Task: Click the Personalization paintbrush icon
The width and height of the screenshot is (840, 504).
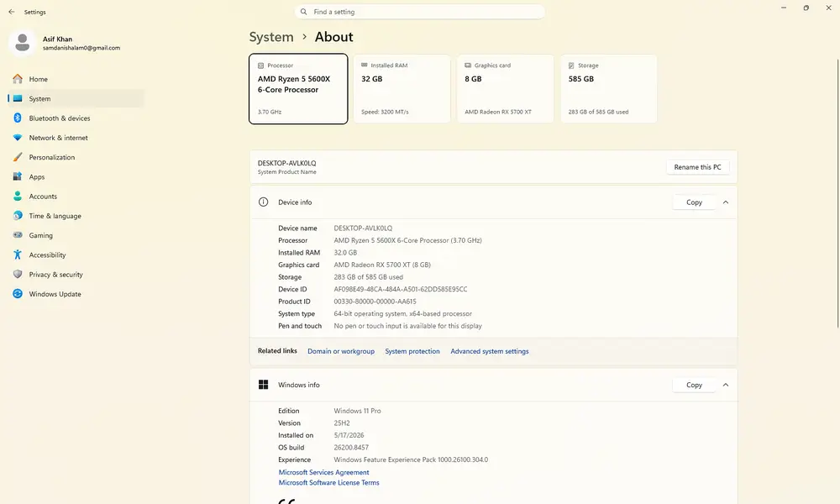Action: (x=18, y=157)
